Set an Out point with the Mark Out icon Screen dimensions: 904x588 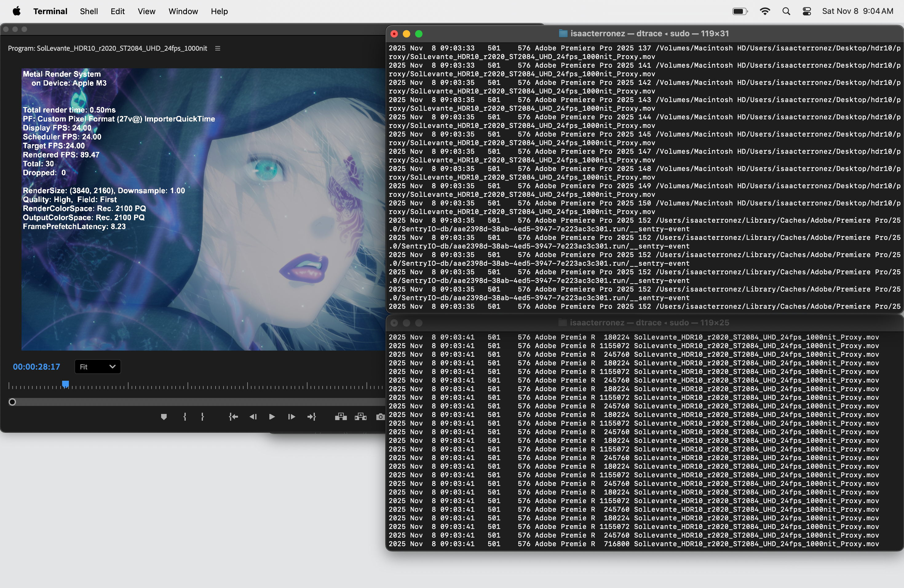click(x=202, y=417)
